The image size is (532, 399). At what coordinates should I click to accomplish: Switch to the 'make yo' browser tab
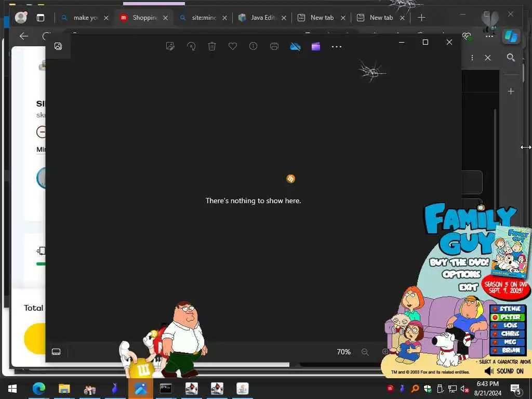click(x=86, y=18)
